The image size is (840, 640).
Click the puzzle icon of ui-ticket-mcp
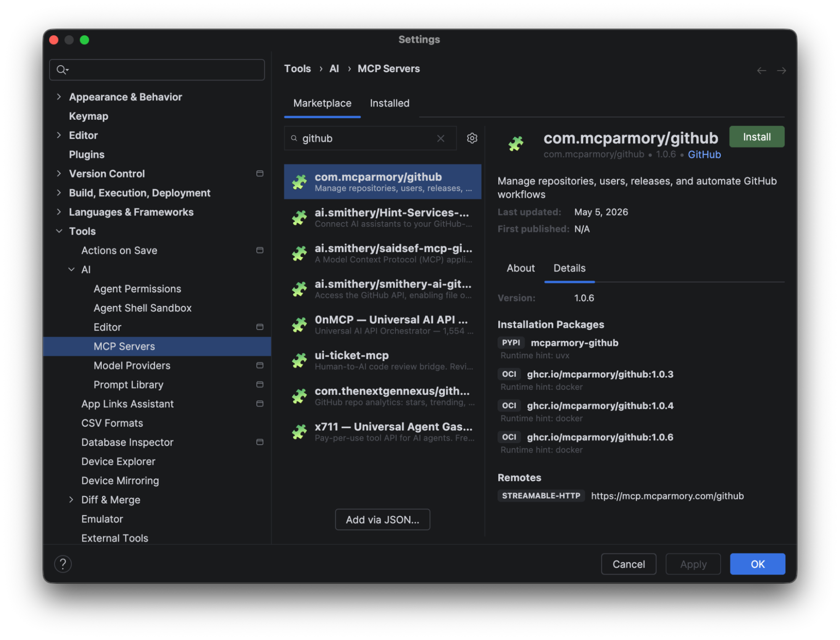click(299, 360)
